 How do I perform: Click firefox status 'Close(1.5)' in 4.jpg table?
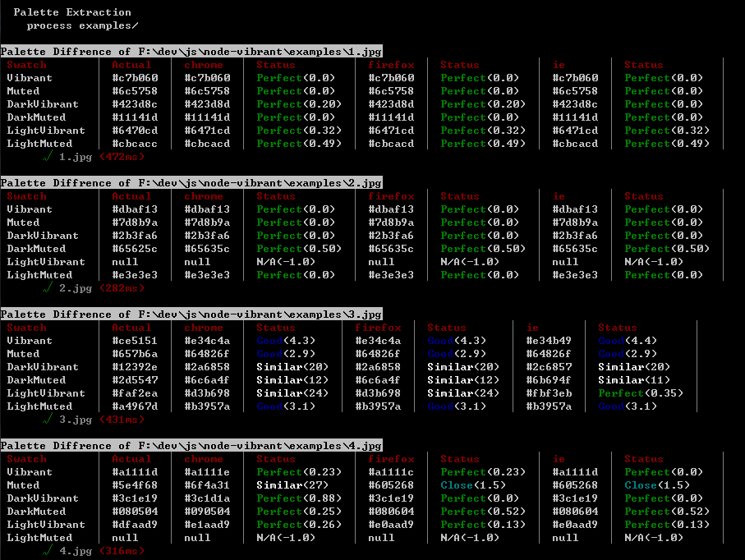pyautogui.click(x=473, y=485)
